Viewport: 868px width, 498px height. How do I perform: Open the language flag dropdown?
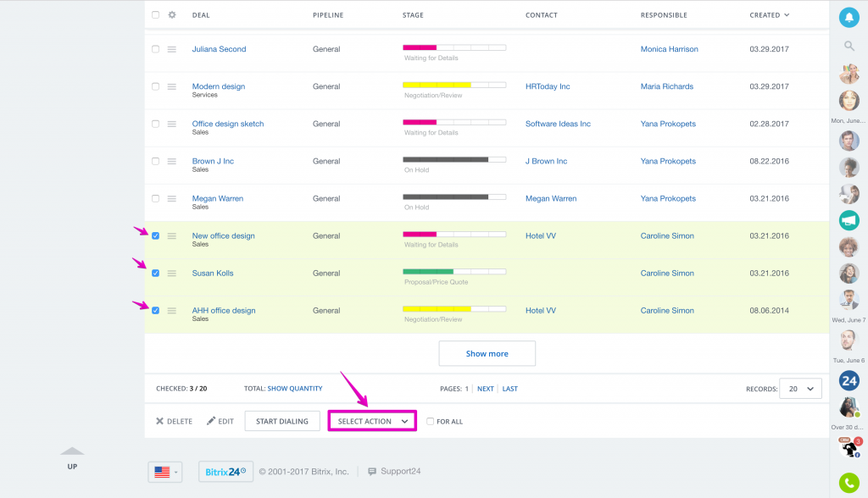(165, 472)
